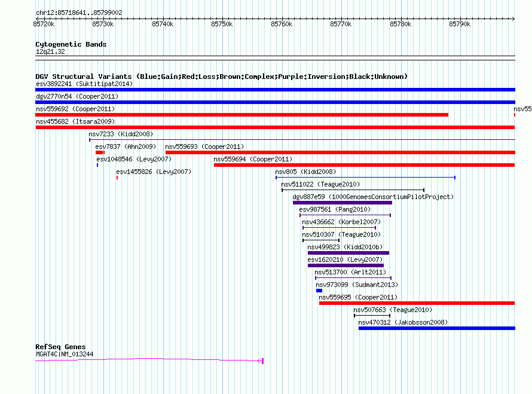Click the nsv470312 (Jakobsson2008) label
532x394 pixels.
[403, 322]
